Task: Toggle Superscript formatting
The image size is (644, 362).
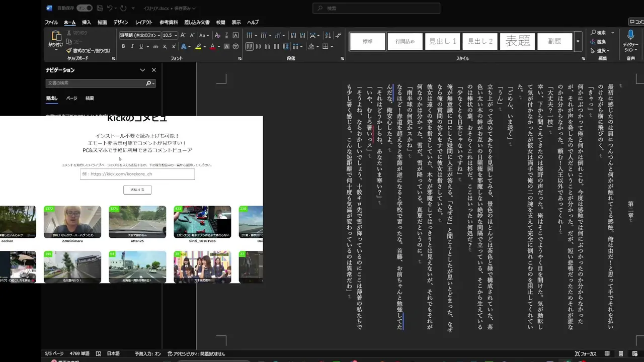Action: click(174, 46)
